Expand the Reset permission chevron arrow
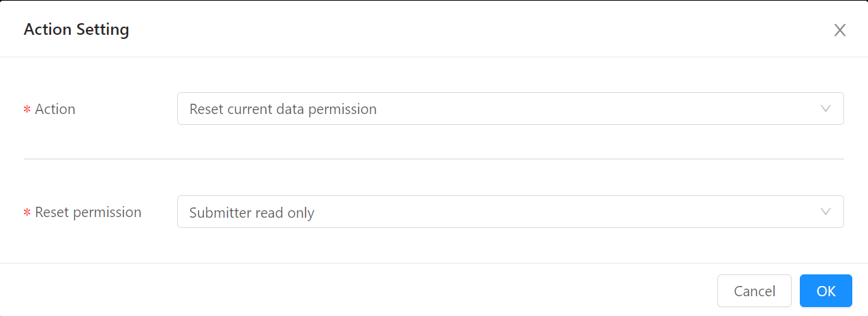This screenshot has width=868, height=316. point(826,212)
